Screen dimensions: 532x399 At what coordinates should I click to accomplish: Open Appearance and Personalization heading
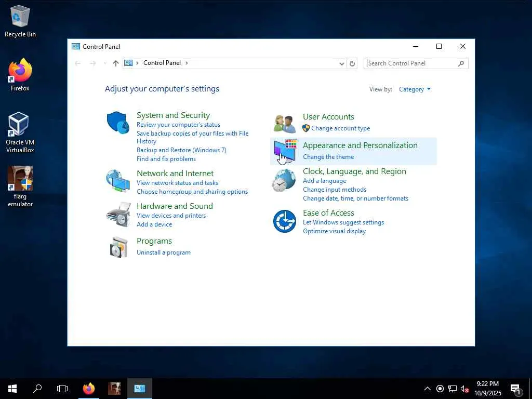click(360, 145)
